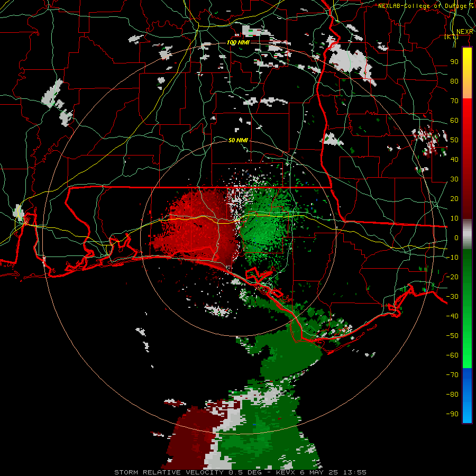This screenshot has width=476, height=476.
Task: Select the -10 value on velocity scale
Action: (x=452, y=258)
